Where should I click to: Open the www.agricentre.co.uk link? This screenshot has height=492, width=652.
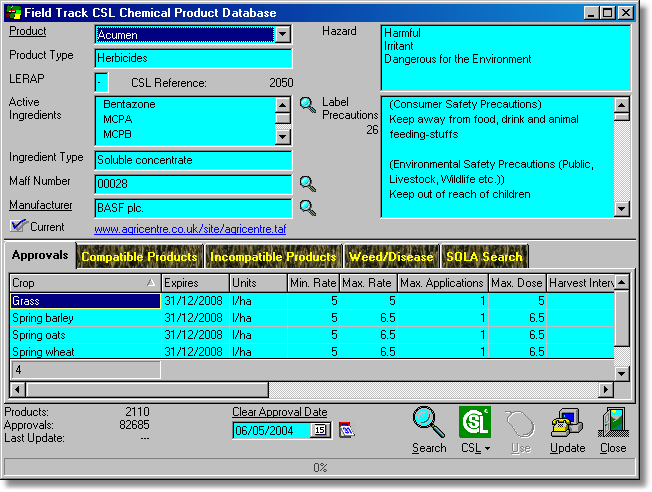point(190,229)
